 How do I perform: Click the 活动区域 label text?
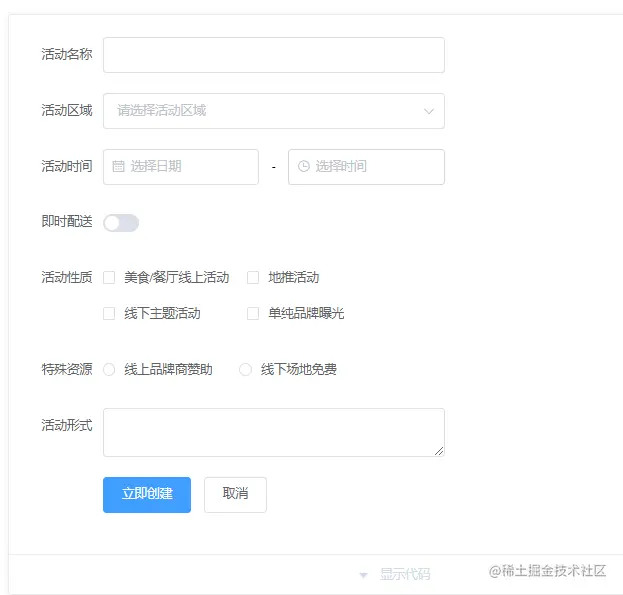click(67, 110)
